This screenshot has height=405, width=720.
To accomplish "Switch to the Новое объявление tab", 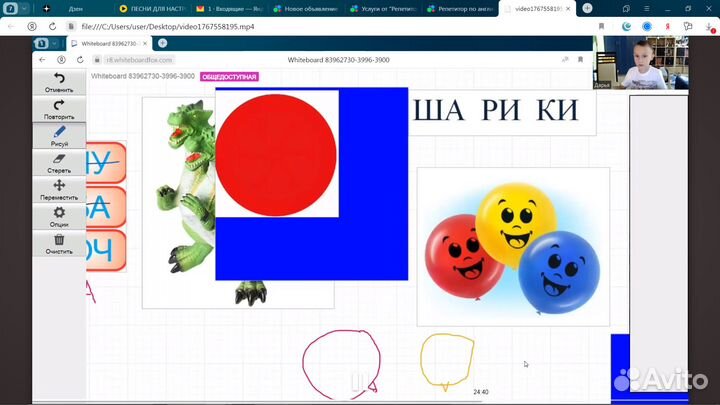I will (306, 9).
